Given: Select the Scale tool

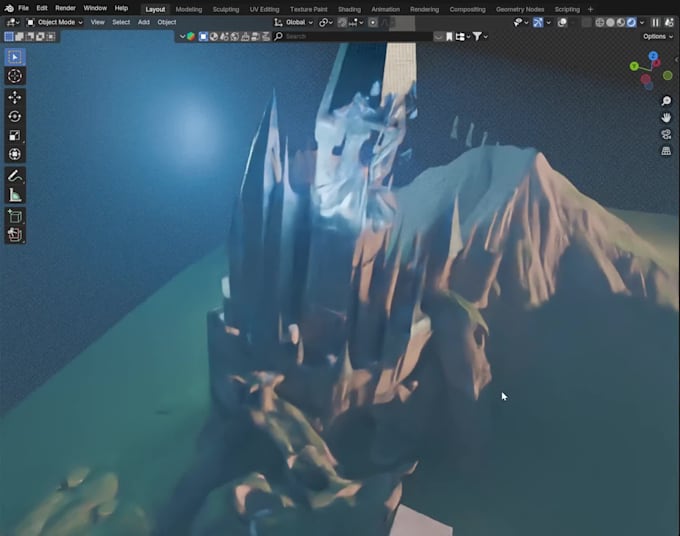Looking at the screenshot, I should click(15, 135).
